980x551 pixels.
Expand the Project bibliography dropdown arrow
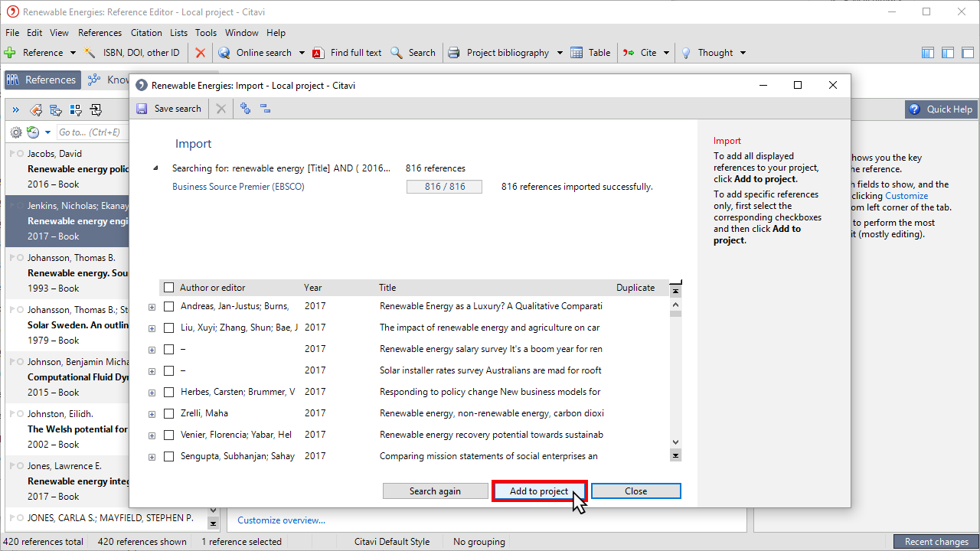pyautogui.click(x=560, y=53)
